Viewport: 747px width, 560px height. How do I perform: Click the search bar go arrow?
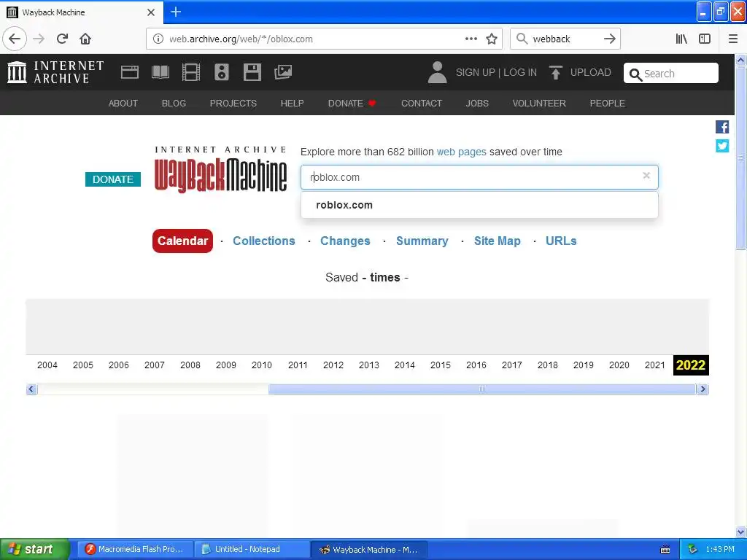(x=610, y=39)
